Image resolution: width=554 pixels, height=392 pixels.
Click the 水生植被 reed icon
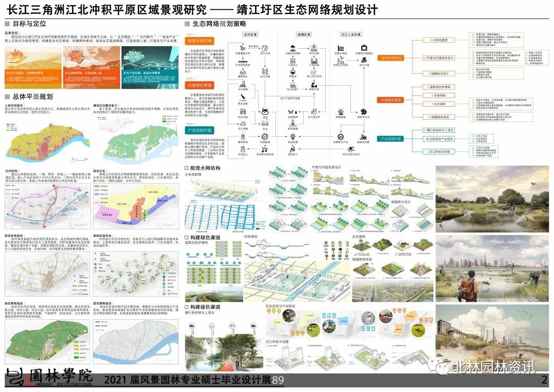click(243, 84)
